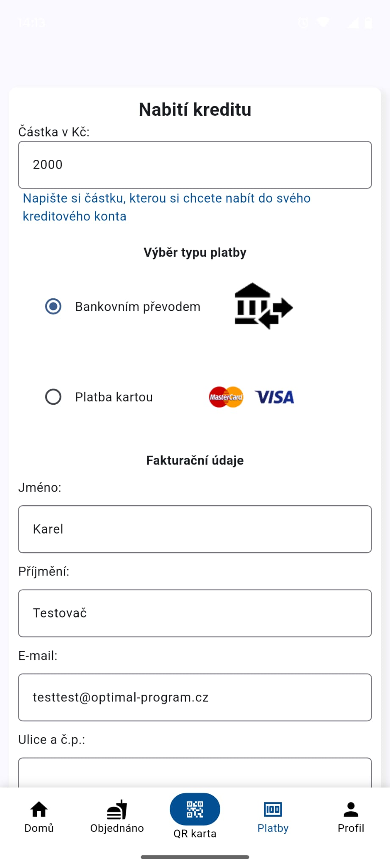This screenshot has width=390, height=868.
Task: Open the Profil person icon
Action: tap(351, 810)
